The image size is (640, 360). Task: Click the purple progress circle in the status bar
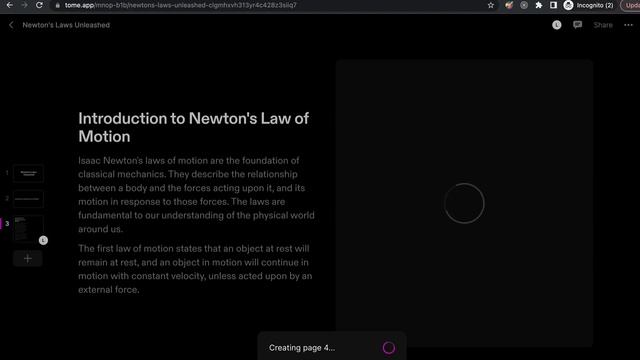(x=389, y=348)
